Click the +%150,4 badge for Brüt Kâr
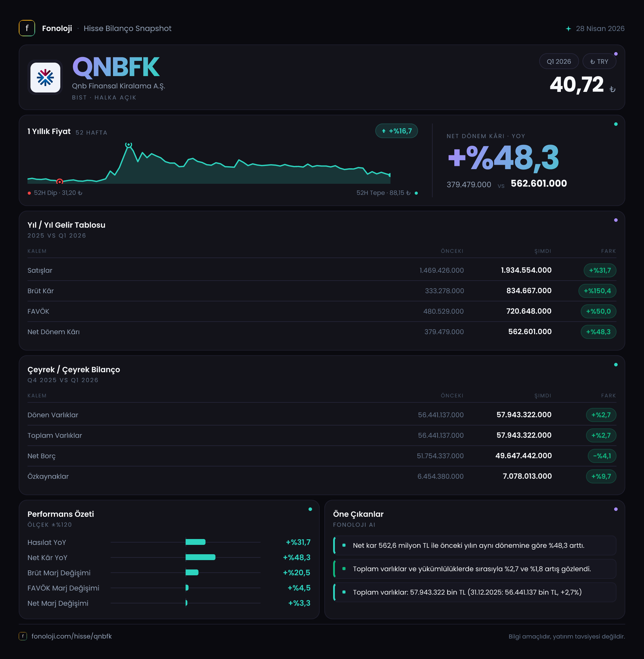The width and height of the screenshot is (644, 659). coord(597,291)
